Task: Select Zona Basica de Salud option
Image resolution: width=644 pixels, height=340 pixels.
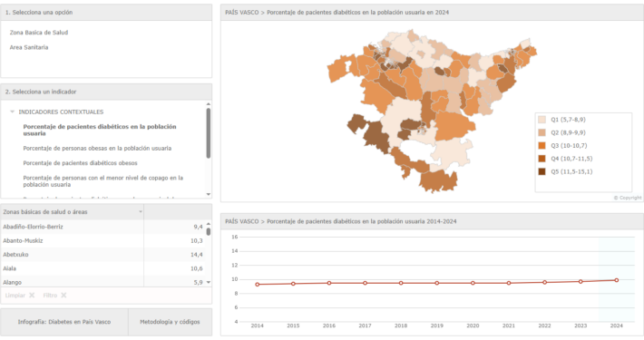Action: point(39,33)
